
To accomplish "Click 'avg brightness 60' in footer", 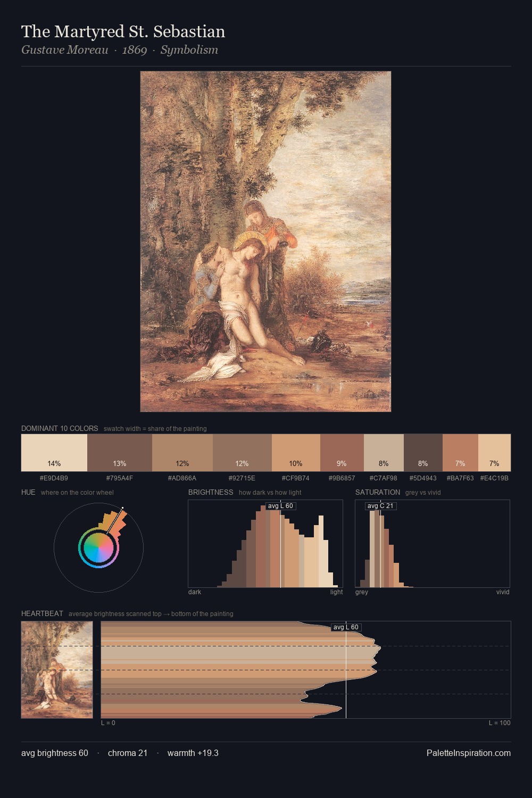I will pos(55,753).
